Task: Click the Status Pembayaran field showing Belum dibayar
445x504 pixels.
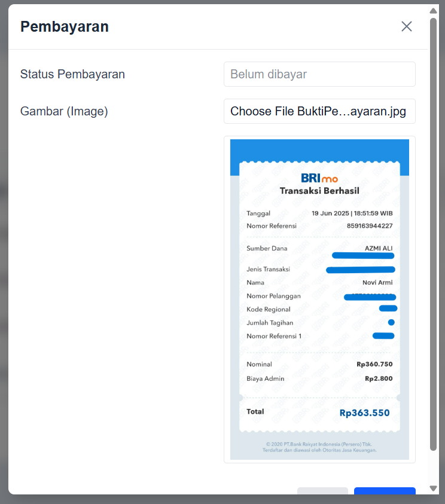Action: pos(319,74)
